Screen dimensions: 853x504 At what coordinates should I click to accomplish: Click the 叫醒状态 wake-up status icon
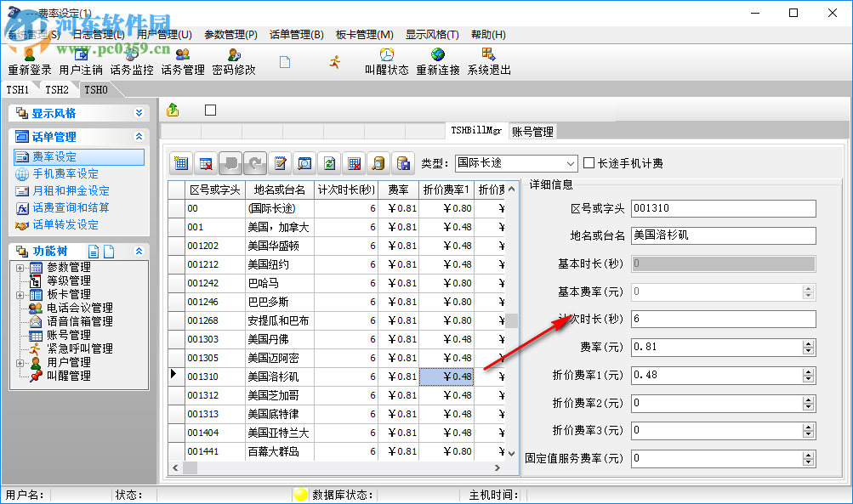click(x=387, y=60)
